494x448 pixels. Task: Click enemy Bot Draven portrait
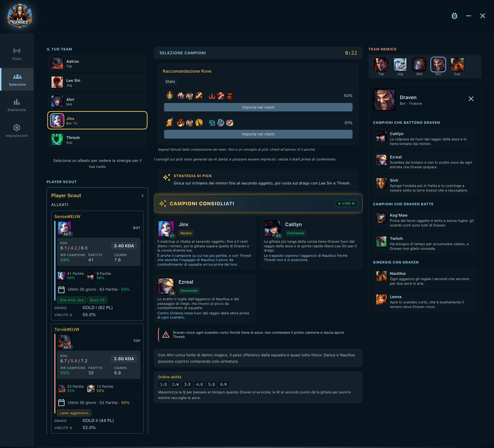click(438, 65)
